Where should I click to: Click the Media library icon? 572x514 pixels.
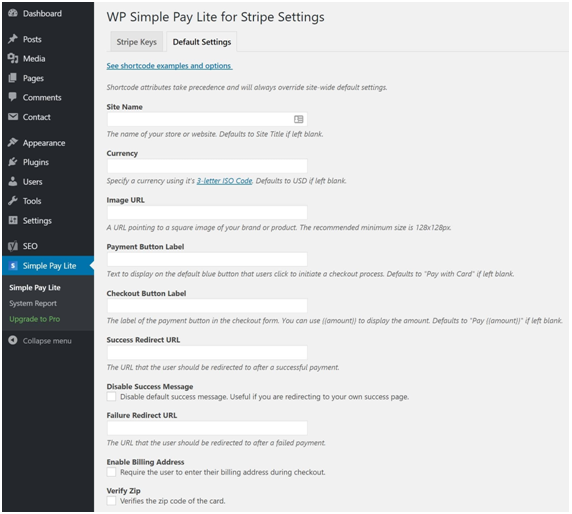[13, 58]
